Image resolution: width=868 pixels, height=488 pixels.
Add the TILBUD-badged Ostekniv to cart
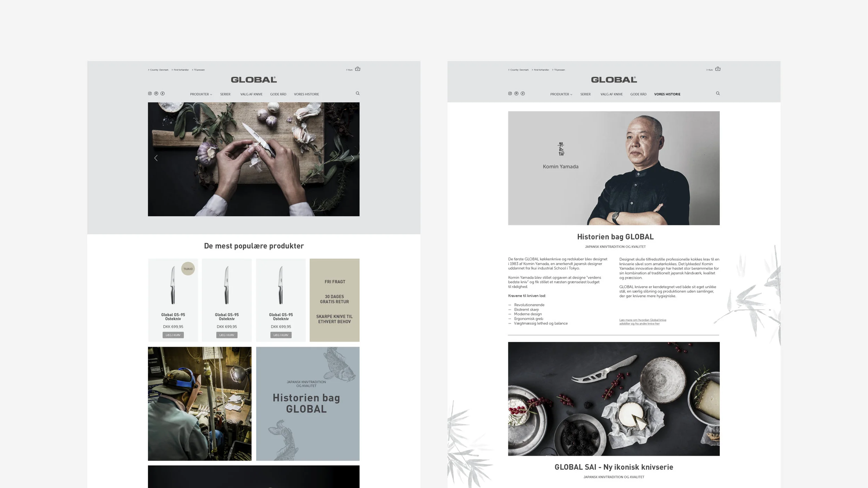click(x=173, y=335)
